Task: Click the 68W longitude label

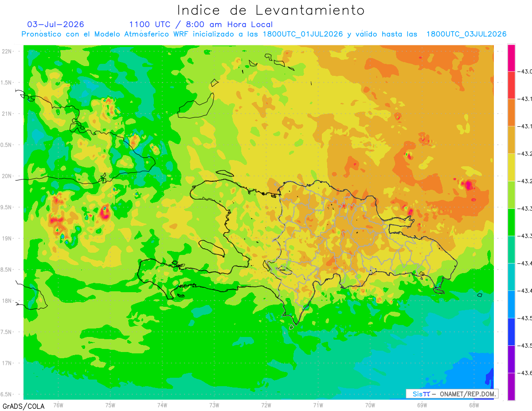Action: [474, 405]
